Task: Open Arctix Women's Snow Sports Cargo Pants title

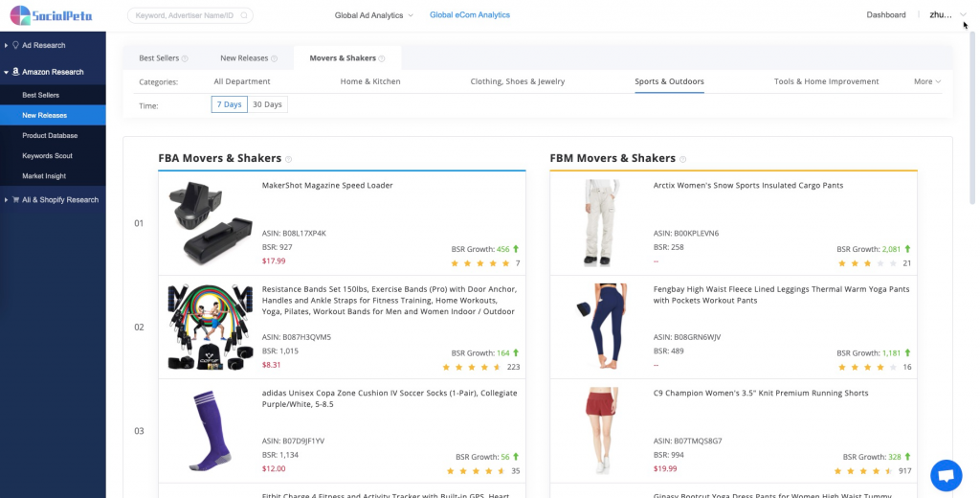Action: point(747,185)
